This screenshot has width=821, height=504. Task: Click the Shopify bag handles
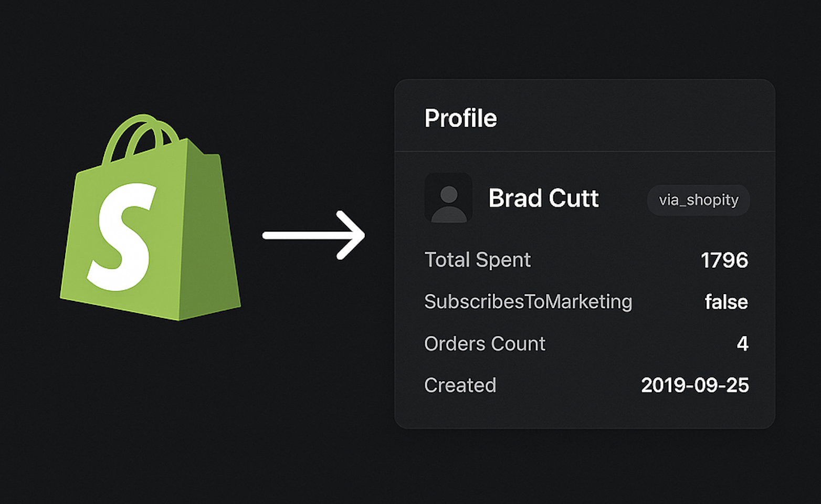[142, 138]
